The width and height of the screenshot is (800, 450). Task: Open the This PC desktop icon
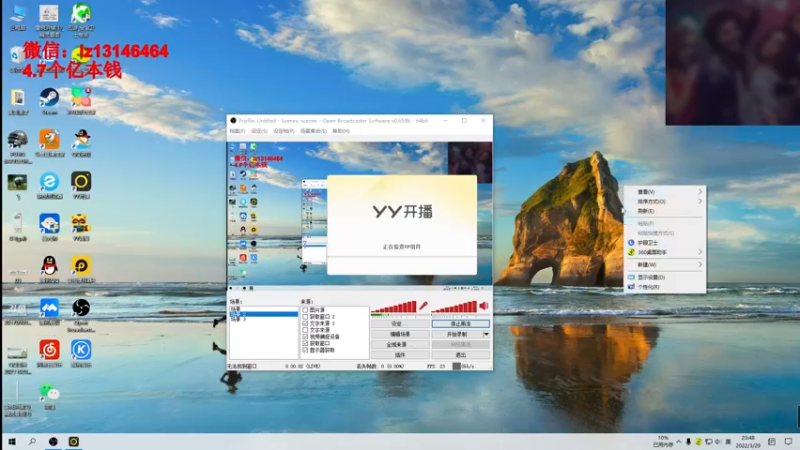pos(18,13)
